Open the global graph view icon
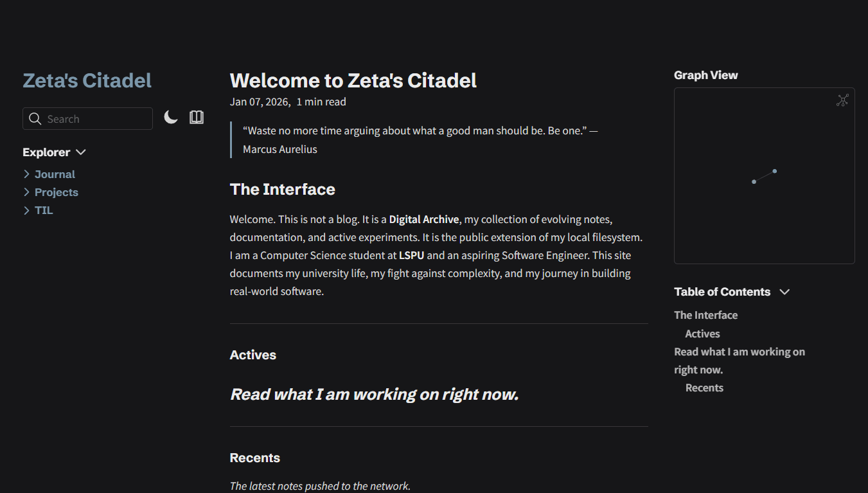Image resolution: width=868 pixels, height=493 pixels. 842,100
